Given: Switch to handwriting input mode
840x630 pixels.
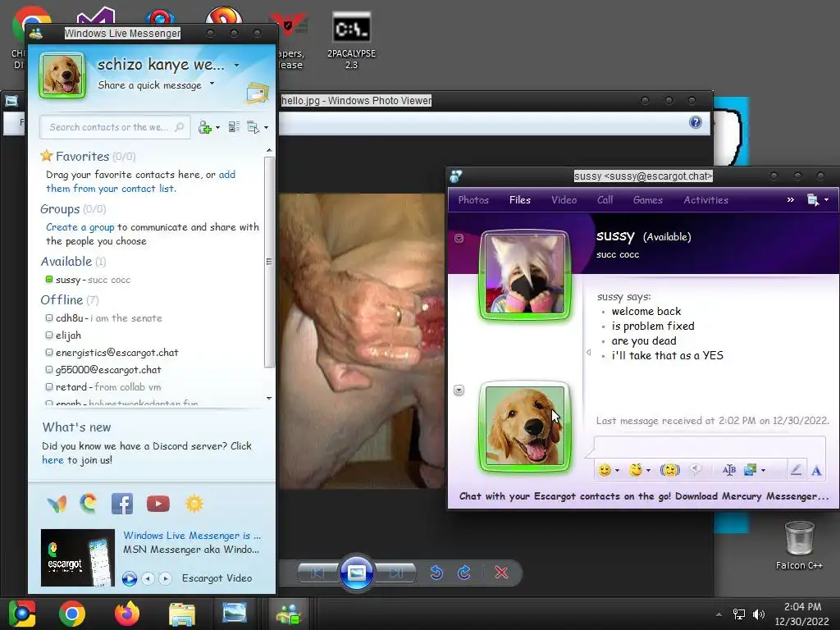Looking at the screenshot, I should [x=796, y=470].
